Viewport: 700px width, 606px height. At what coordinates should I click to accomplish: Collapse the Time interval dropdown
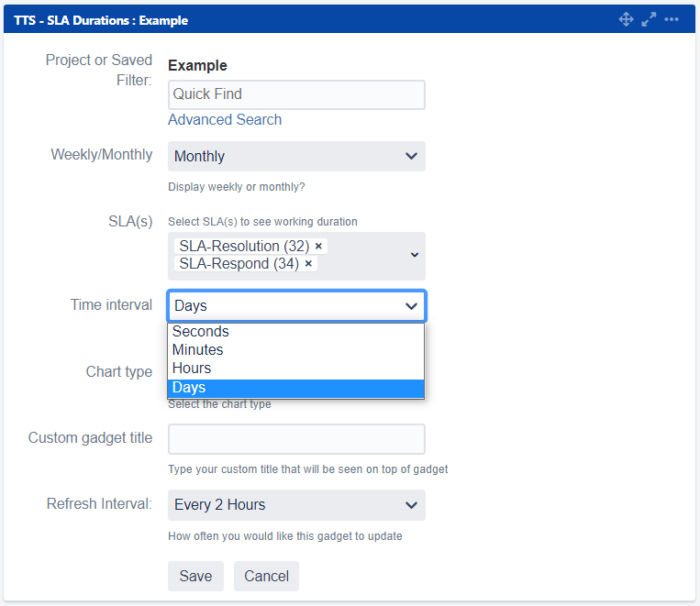296,305
